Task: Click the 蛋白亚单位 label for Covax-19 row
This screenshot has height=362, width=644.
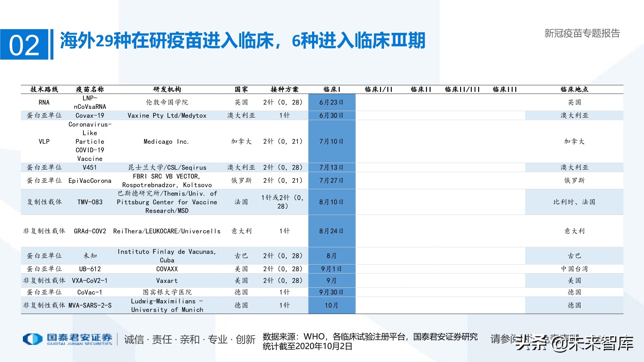Action: click(44, 115)
